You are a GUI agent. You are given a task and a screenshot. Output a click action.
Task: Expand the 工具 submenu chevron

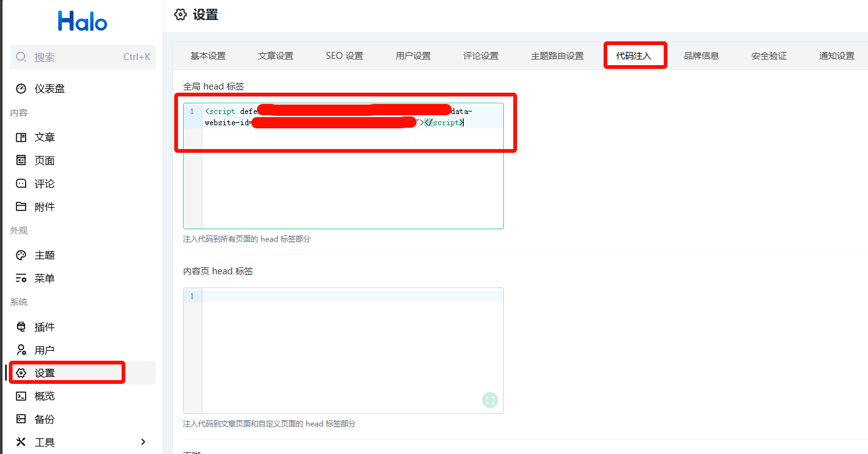point(144,442)
